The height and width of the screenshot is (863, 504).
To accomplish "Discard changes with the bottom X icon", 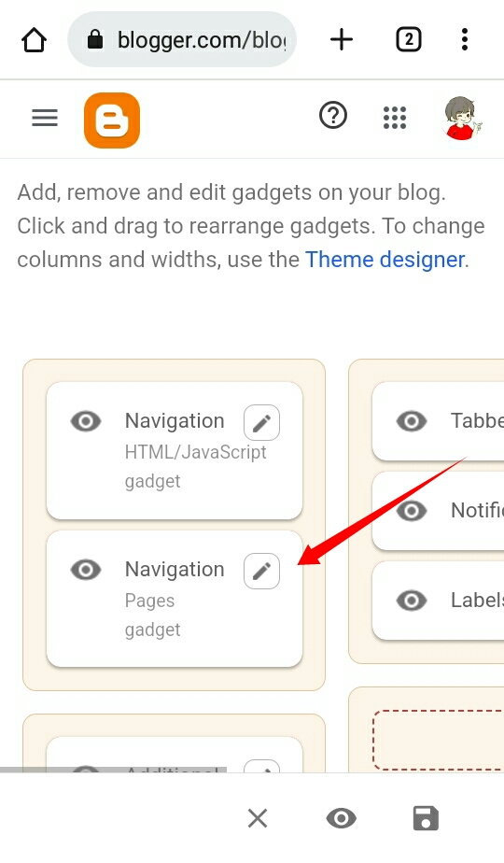I will tap(258, 818).
